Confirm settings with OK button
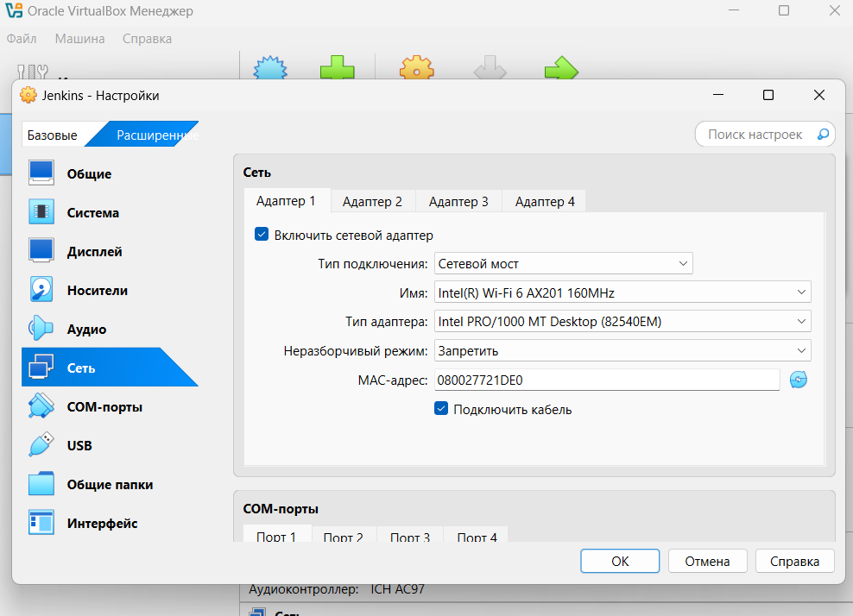Image resolution: width=853 pixels, height=616 pixels. tap(620, 561)
